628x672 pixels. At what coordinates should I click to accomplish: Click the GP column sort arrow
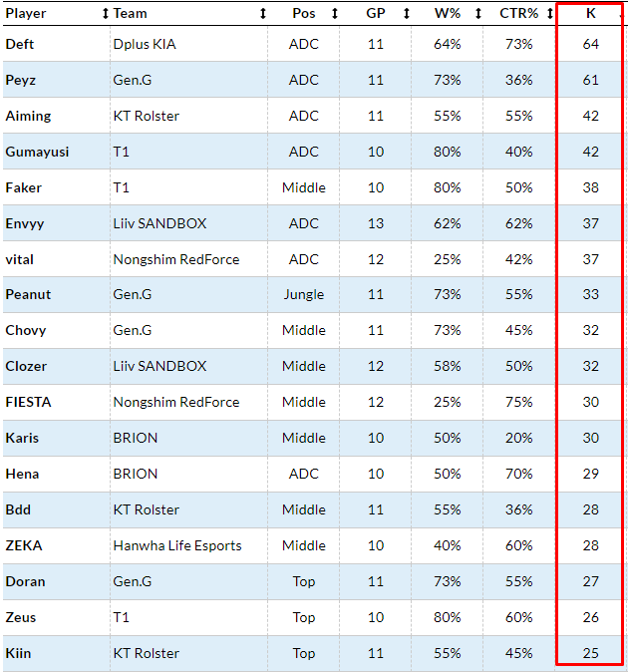407,14
